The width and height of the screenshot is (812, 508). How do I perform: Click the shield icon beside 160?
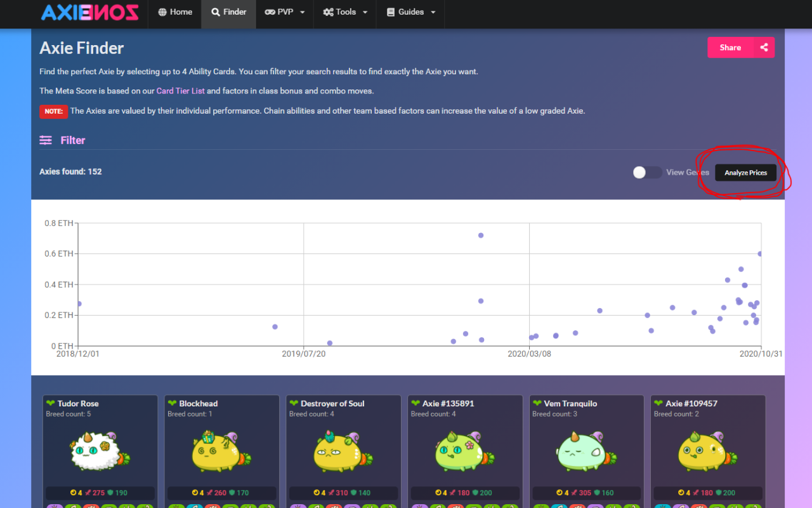click(x=598, y=493)
